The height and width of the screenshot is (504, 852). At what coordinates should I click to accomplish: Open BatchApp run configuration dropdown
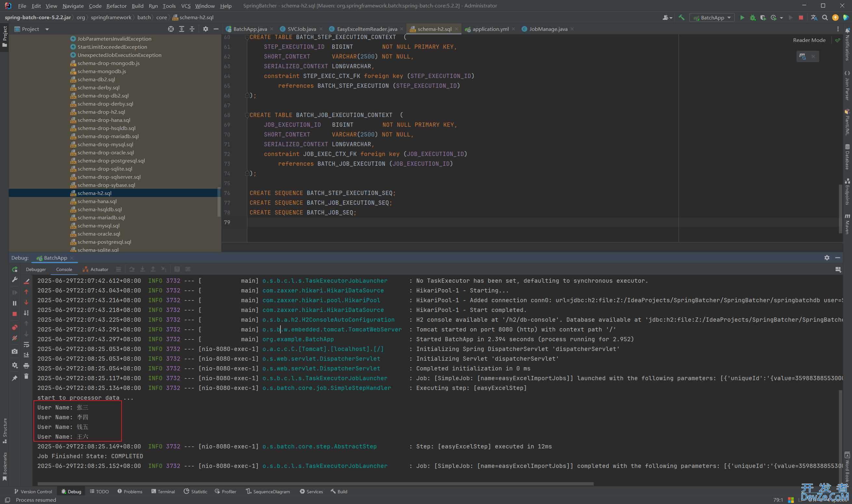[x=712, y=18]
